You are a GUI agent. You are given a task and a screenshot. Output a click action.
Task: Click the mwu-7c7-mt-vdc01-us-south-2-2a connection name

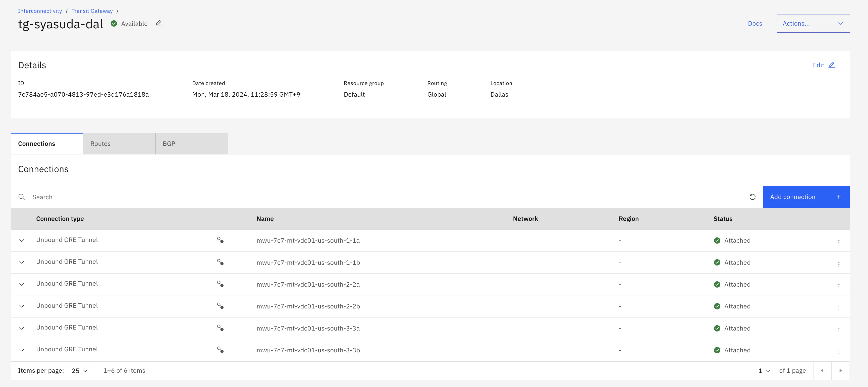coord(308,284)
